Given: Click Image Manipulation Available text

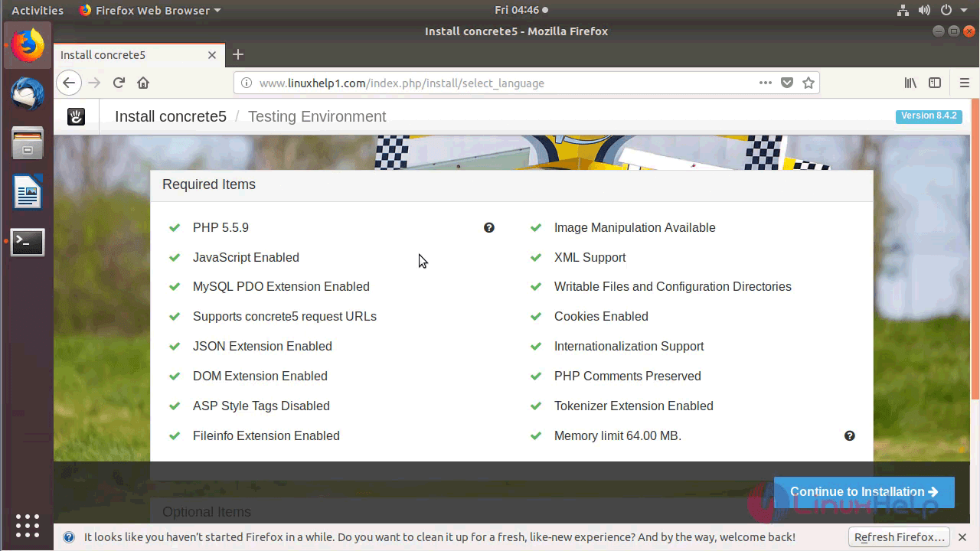Looking at the screenshot, I should click(635, 227).
